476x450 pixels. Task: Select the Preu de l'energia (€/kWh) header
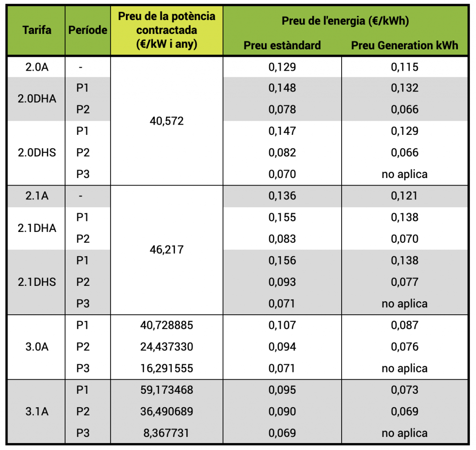tap(345, 21)
